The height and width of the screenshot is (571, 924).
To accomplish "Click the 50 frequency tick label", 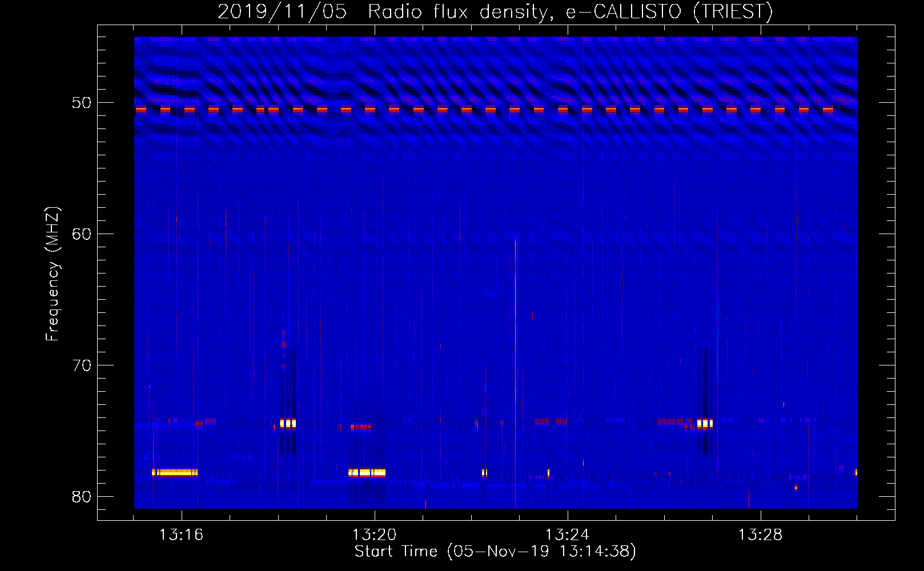I will pyautogui.click(x=82, y=103).
